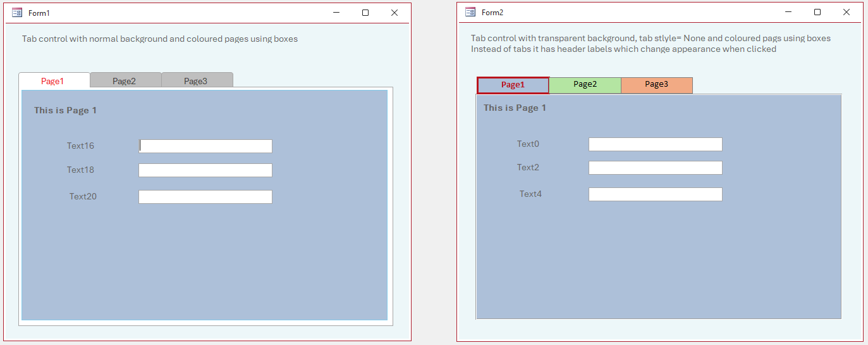Click into the Text4 input field

pos(656,194)
